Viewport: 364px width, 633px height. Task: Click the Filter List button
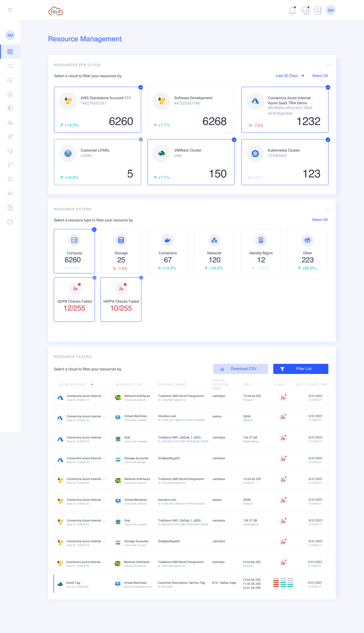click(x=301, y=369)
